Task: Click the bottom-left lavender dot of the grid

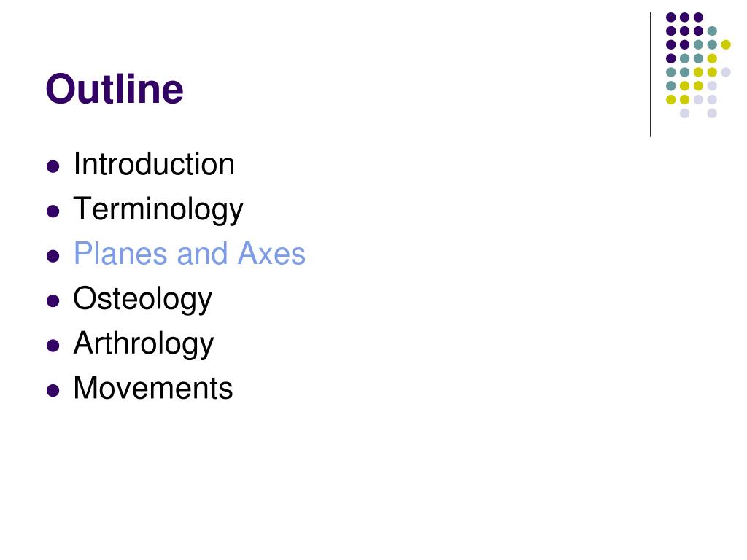Action: coord(684,113)
